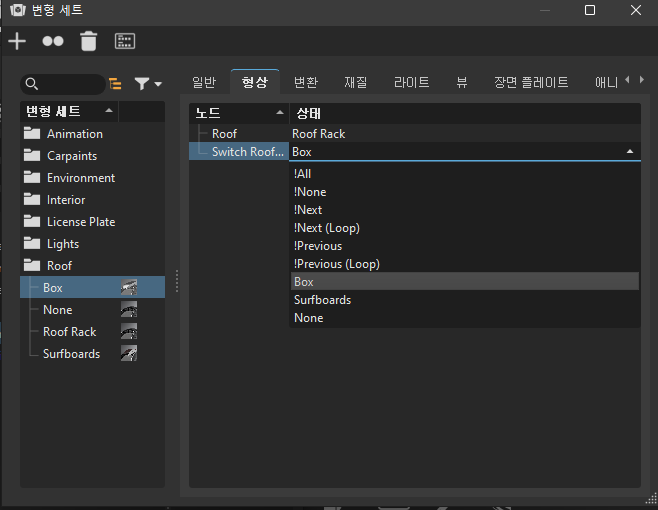Choose !Previous from the state dropdown
Viewport: 658px width, 510px height.
click(465, 246)
